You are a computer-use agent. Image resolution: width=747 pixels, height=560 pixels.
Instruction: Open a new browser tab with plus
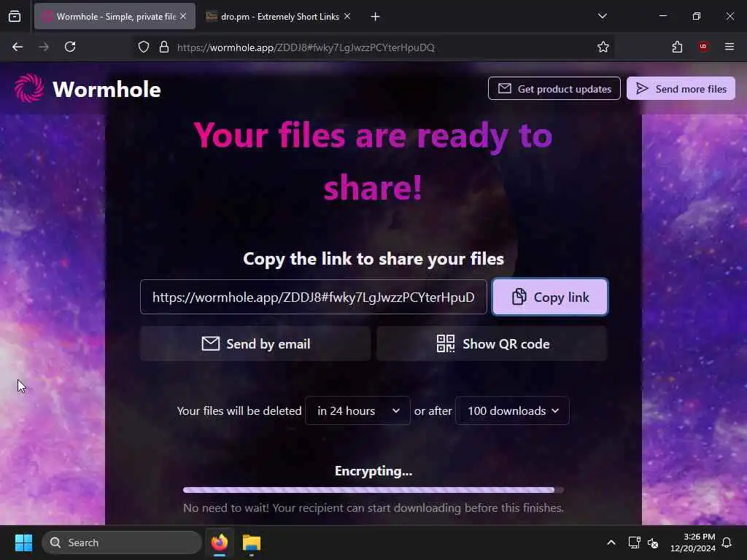click(376, 17)
